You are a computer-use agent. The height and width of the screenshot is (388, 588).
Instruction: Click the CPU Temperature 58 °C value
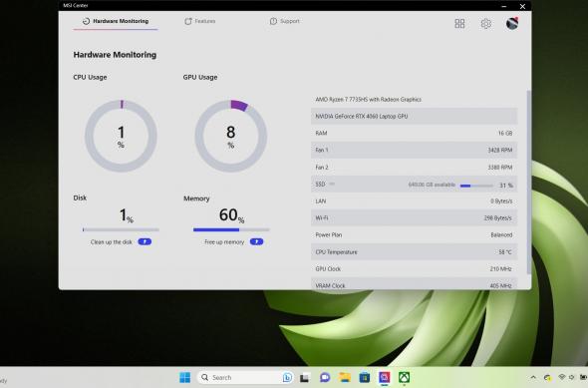pyautogui.click(x=505, y=252)
